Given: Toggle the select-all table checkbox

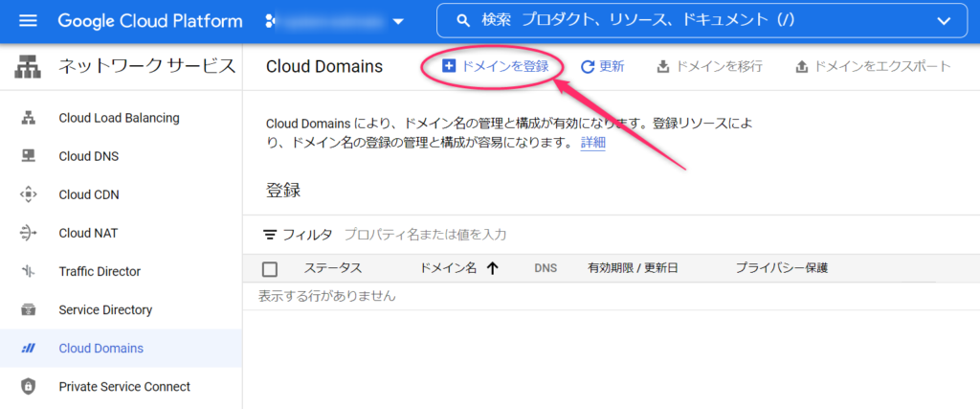Looking at the screenshot, I should (x=270, y=269).
